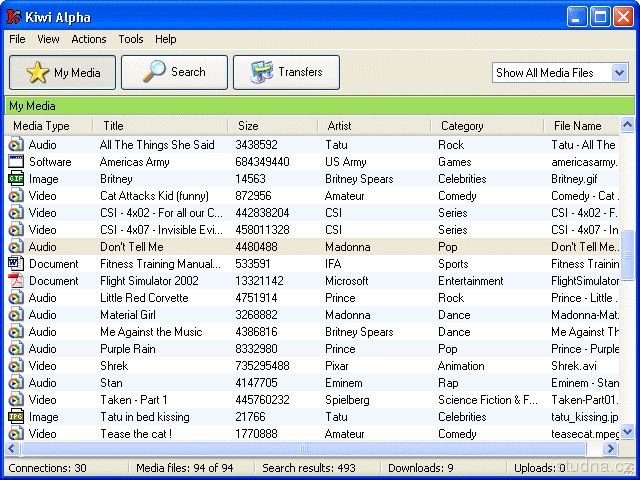
Task: Click the image icon beside Britney row
Action: pyautogui.click(x=16, y=179)
